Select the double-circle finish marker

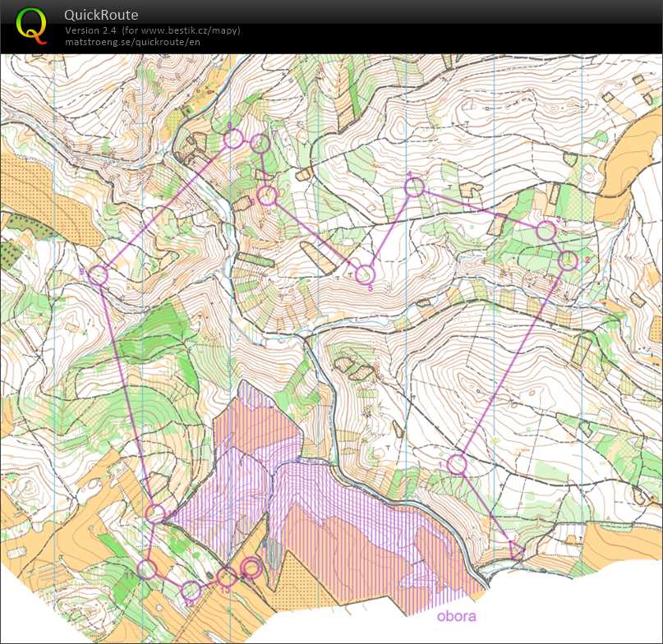(x=252, y=568)
